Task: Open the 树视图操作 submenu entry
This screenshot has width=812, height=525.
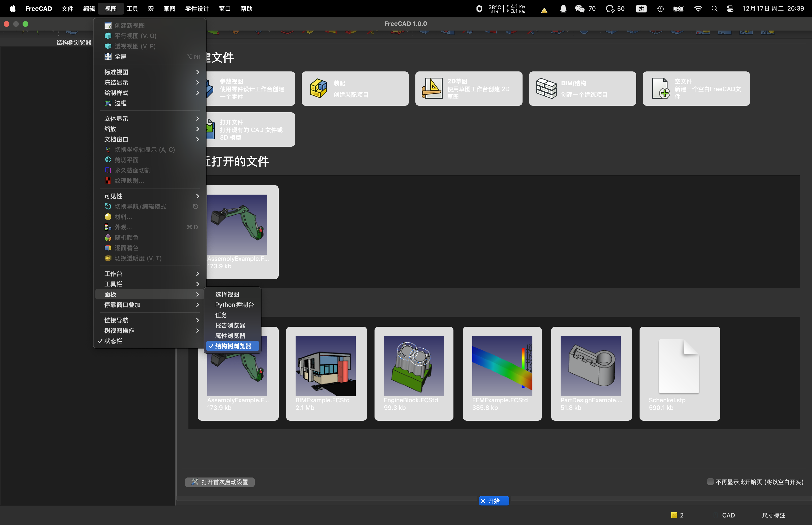Action: click(149, 331)
